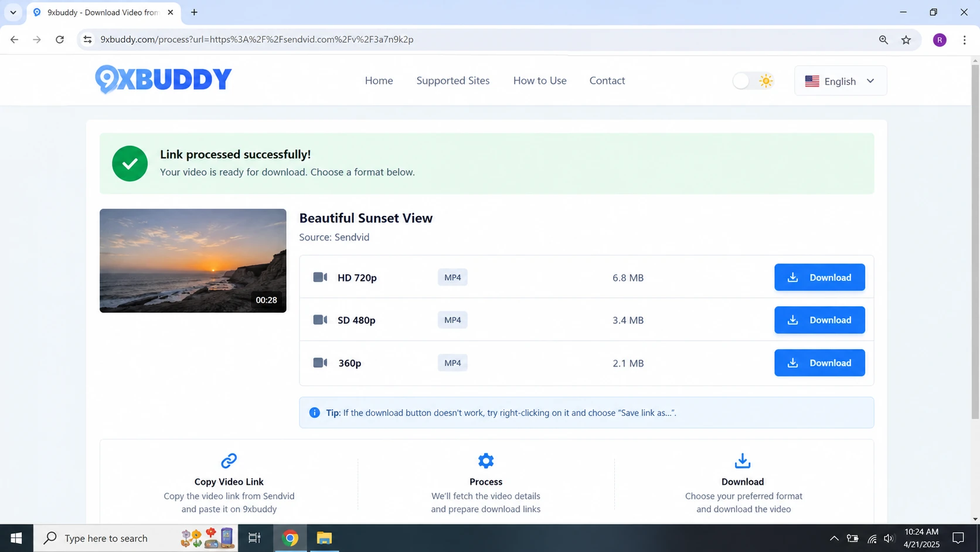Screen dimensions: 980x552
Task: Bookmark this page with the star icon
Action: click(x=906, y=39)
